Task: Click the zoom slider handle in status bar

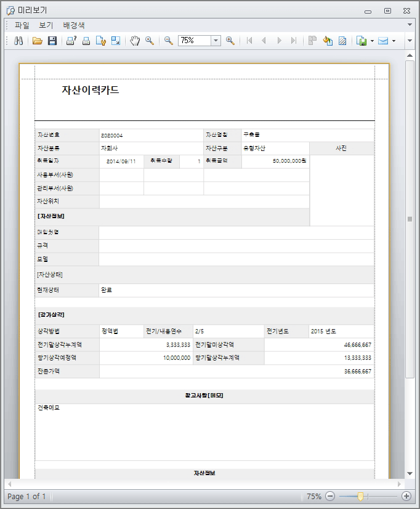Action: tap(360, 496)
